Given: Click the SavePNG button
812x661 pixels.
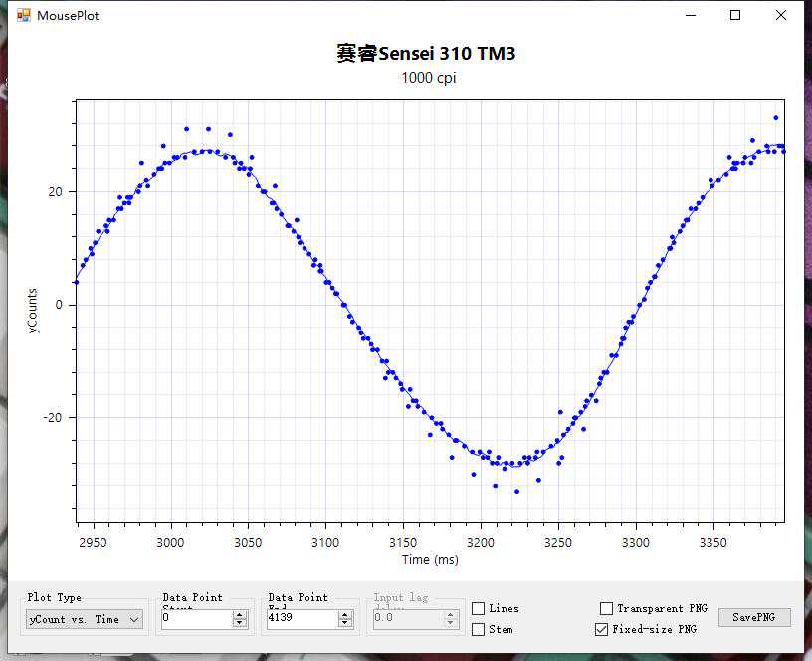Looking at the screenshot, I should point(754,617).
